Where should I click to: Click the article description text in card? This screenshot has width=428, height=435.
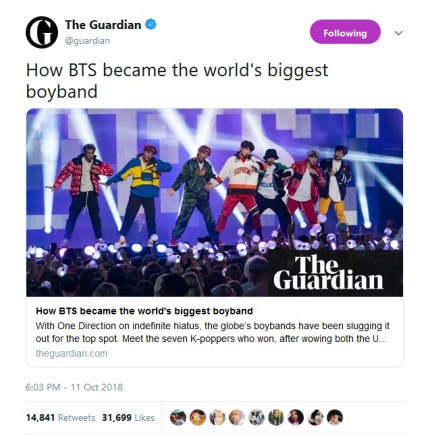[x=212, y=332]
